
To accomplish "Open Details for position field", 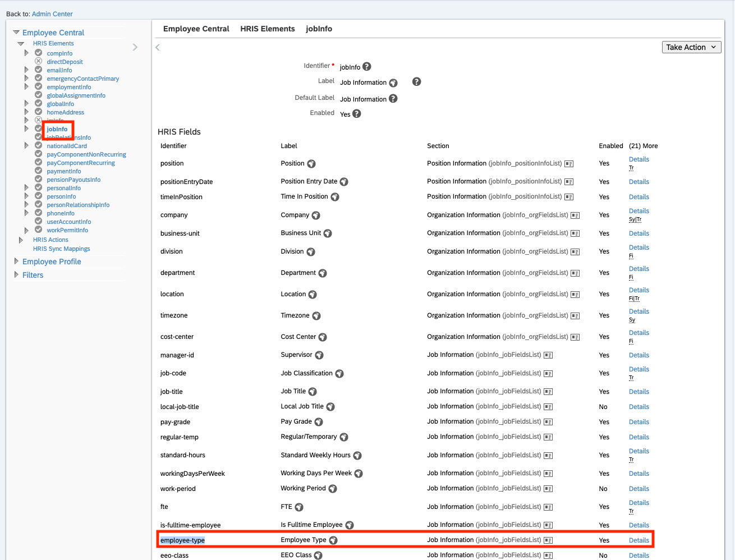I will click(x=639, y=159).
